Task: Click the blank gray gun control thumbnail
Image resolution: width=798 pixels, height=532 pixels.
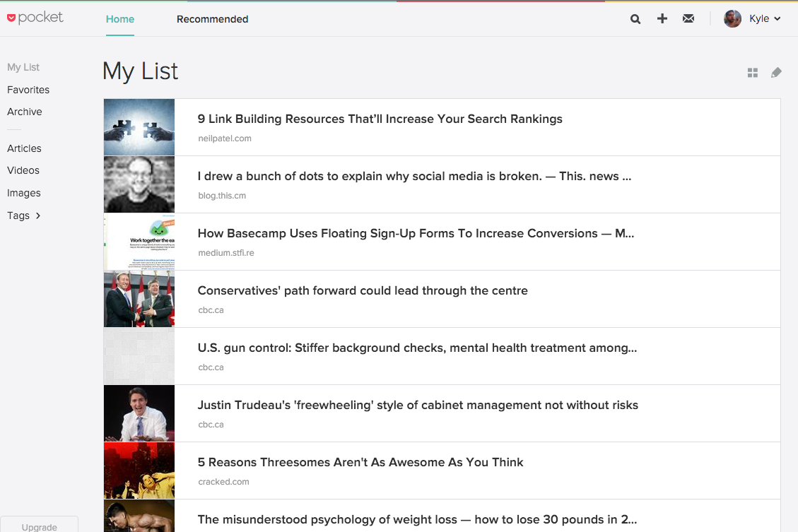Action: click(139, 356)
